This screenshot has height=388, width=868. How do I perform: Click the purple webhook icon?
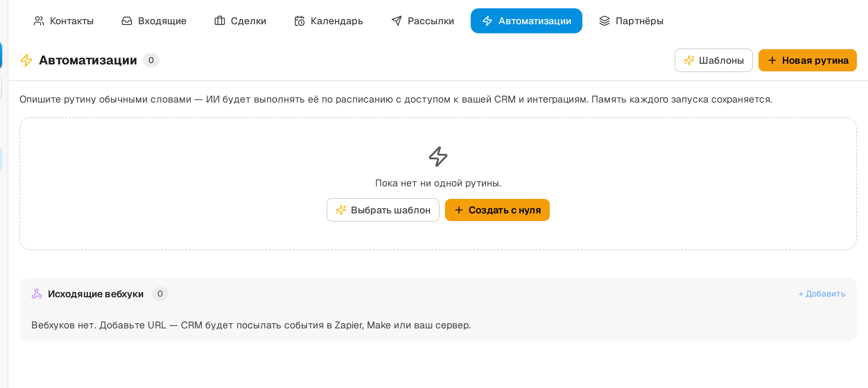[x=37, y=294]
